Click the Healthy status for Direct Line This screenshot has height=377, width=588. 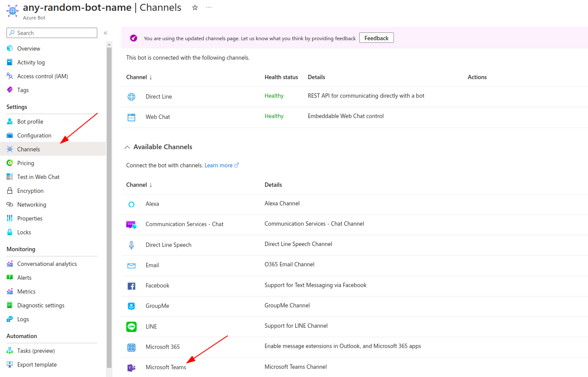tap(274, 96)
